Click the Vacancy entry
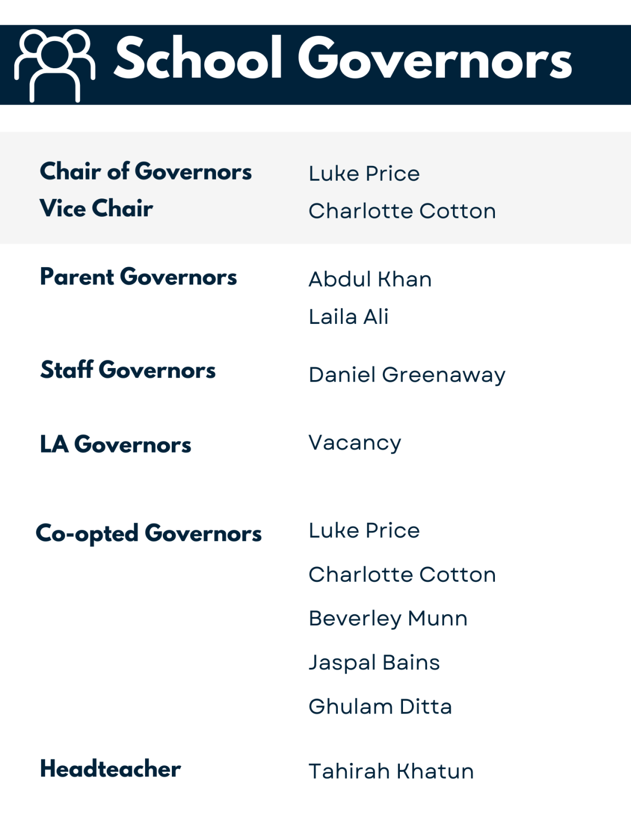Image resolution: width=631 pixels, height=840 pixels. [x=355, y=444]
